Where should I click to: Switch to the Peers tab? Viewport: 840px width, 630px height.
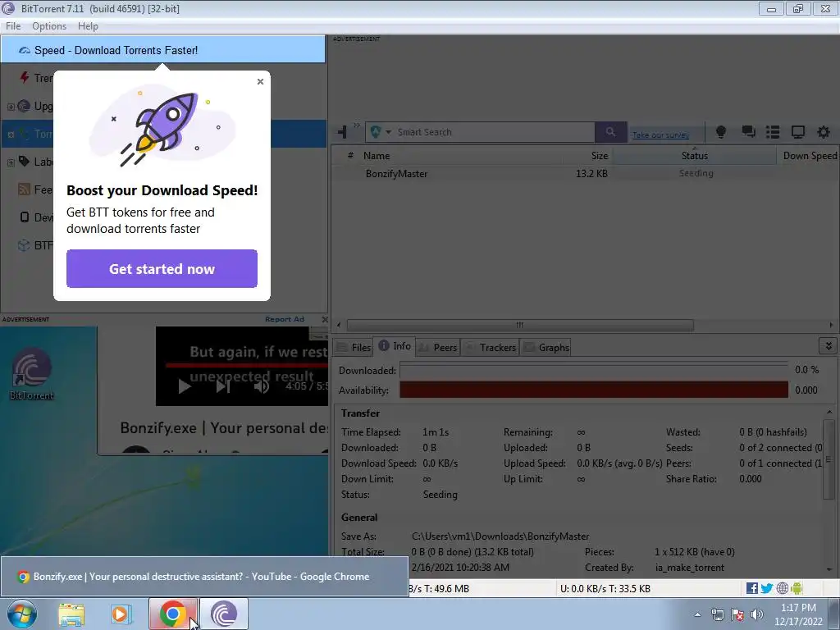point(438,347)
